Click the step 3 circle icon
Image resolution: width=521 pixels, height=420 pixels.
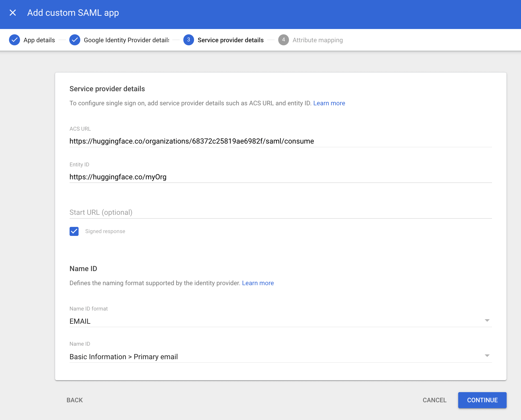click(x=188, y=40)
